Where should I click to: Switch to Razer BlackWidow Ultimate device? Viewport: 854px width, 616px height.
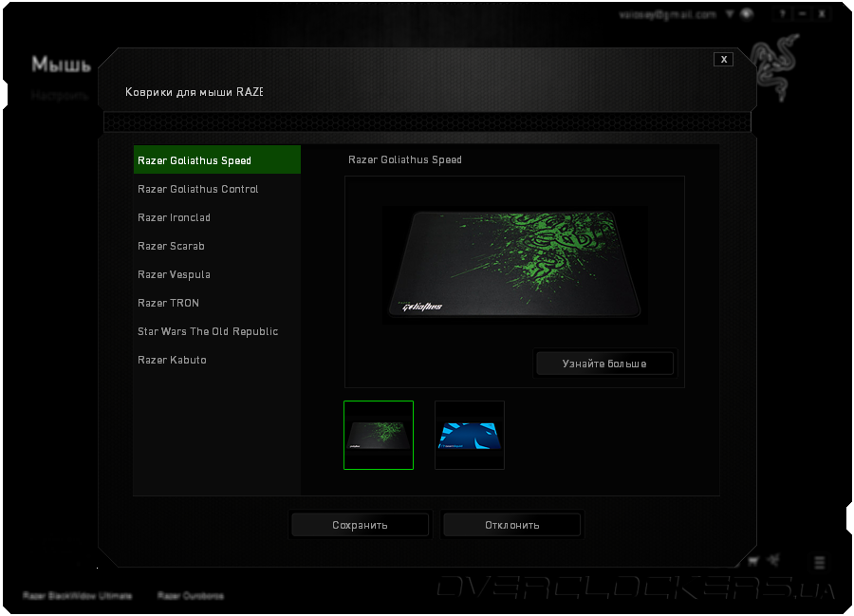tap(78, 595)
